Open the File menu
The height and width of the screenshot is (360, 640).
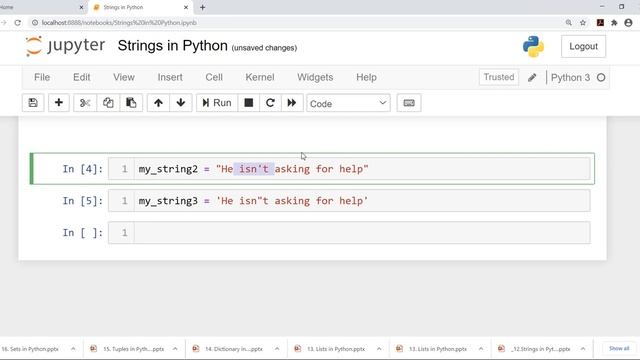point(42,77)
